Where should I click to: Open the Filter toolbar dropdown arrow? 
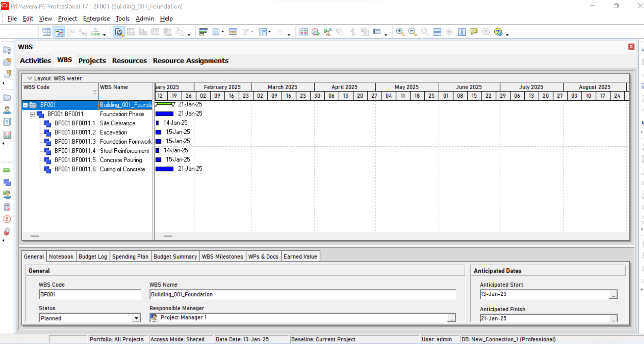(x=252, y=32)
